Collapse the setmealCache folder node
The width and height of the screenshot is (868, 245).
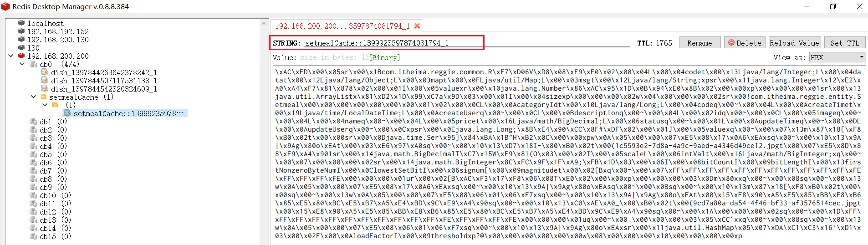(33, 97)
